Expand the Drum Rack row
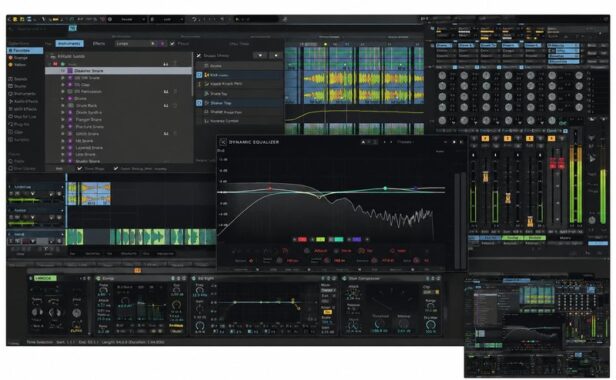Image resolution: width=616 pixels, height=380 pixels. coord(63,106)
